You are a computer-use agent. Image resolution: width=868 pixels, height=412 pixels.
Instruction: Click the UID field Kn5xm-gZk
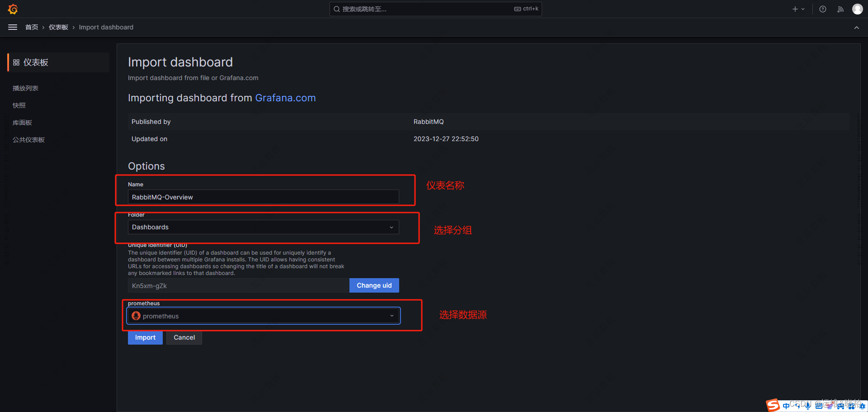pos(239,286)
